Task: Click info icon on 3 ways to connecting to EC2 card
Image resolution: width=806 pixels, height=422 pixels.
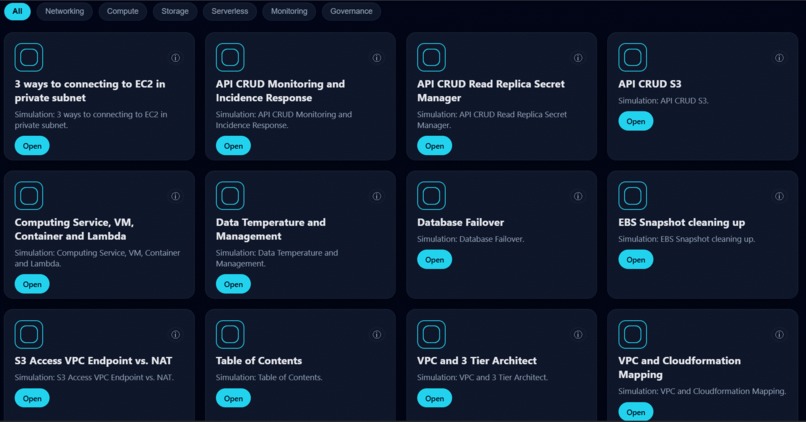Action: 175,58
